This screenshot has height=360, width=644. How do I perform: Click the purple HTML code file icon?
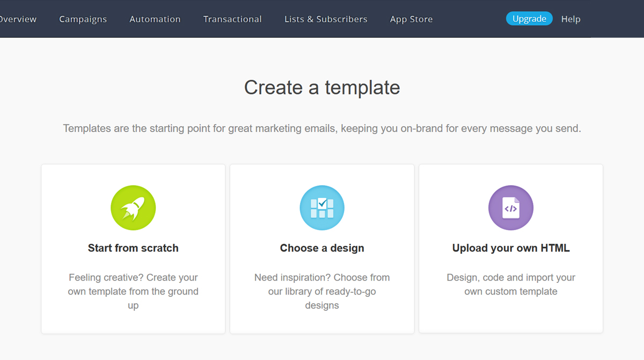coord(511,208)
